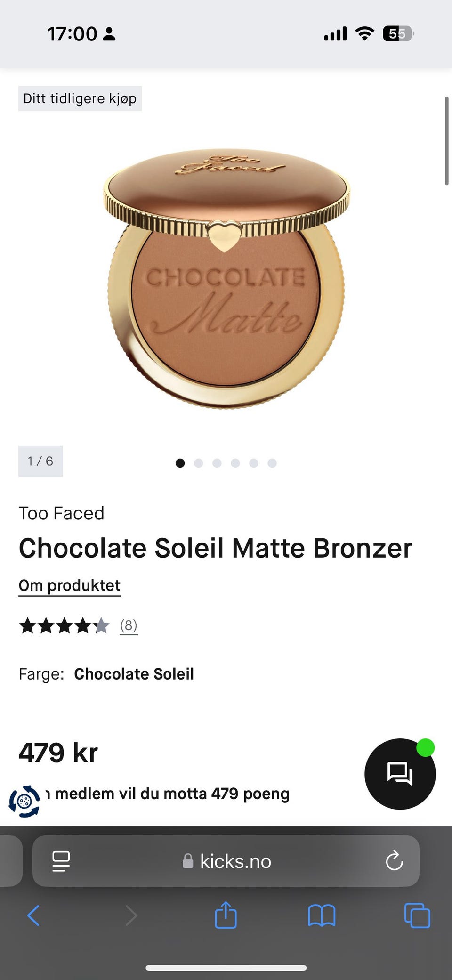Tap the Safari back arrow
This screenshot has width=452, height=980.
(x=33, y=915)
